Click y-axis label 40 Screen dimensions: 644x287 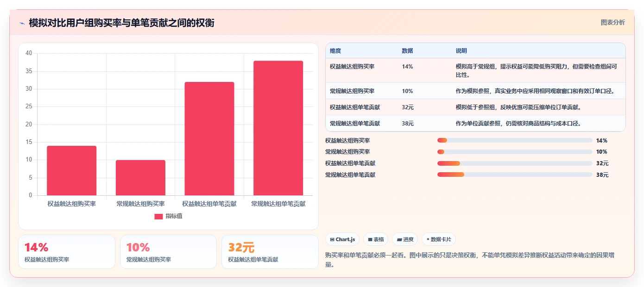click(29, 53)
